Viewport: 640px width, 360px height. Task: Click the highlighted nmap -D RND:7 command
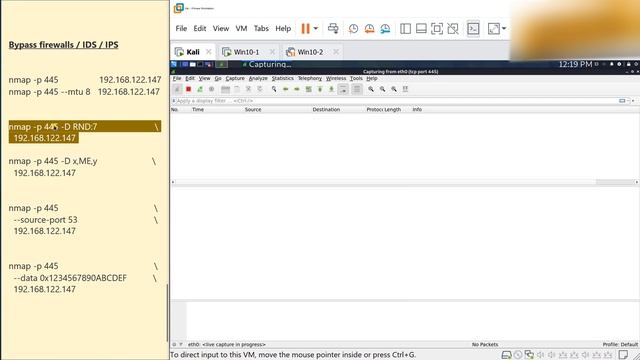[x=84, y=132]
